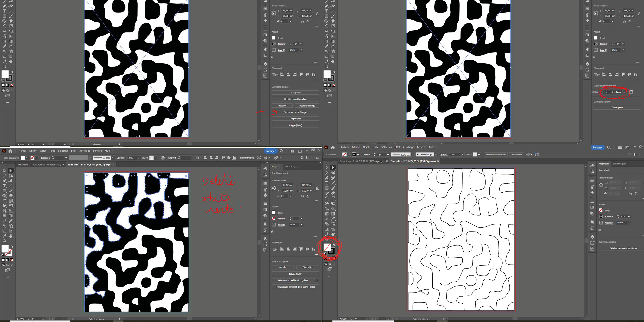Open Contour weight dropdown in top-left Aspect panel
Image resolution: width=644 pixels, height=322 pixels.
pos(301,44)
